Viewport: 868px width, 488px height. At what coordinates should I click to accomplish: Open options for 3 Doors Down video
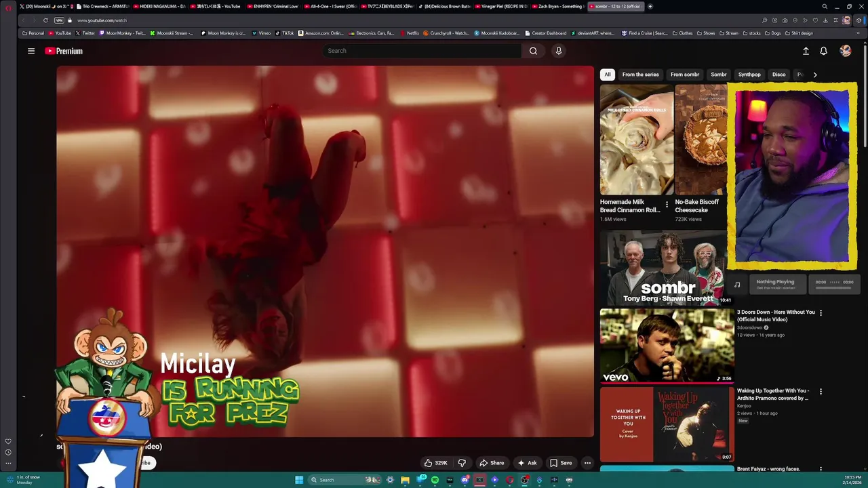coord(821,312)
